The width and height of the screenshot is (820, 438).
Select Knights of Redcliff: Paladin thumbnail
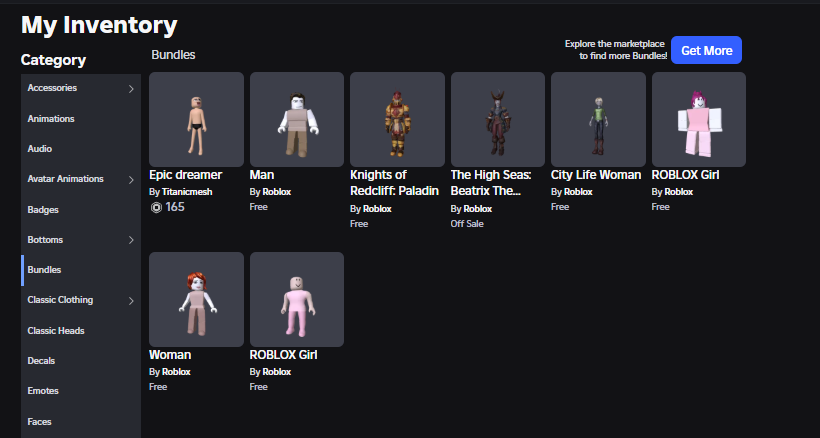397,119
